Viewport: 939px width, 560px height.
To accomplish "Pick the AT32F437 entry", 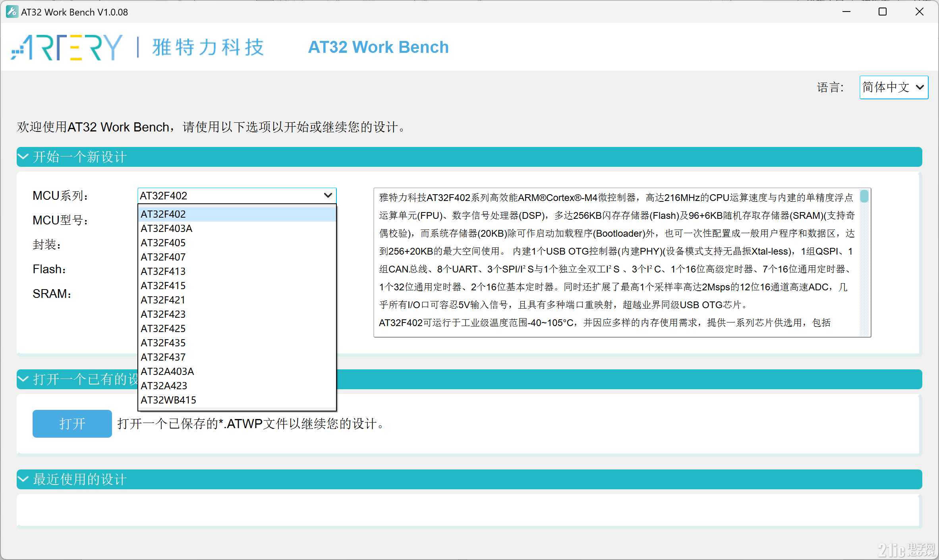I will (237, 357).
